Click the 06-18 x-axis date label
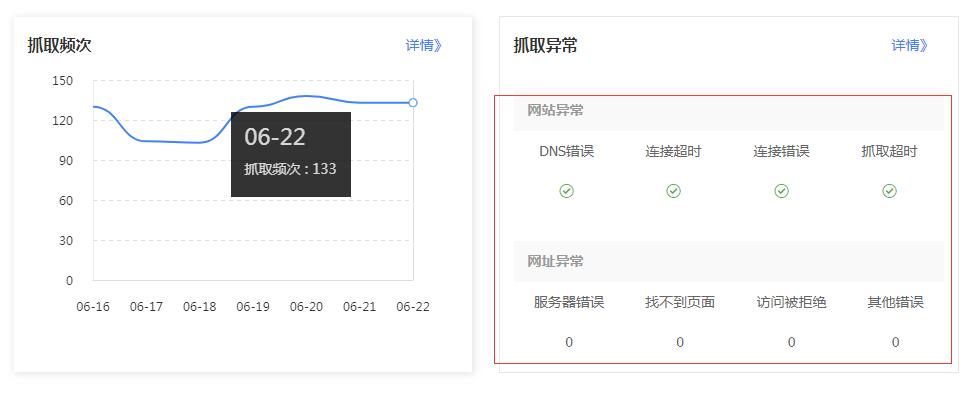 [x=199, y=307]
